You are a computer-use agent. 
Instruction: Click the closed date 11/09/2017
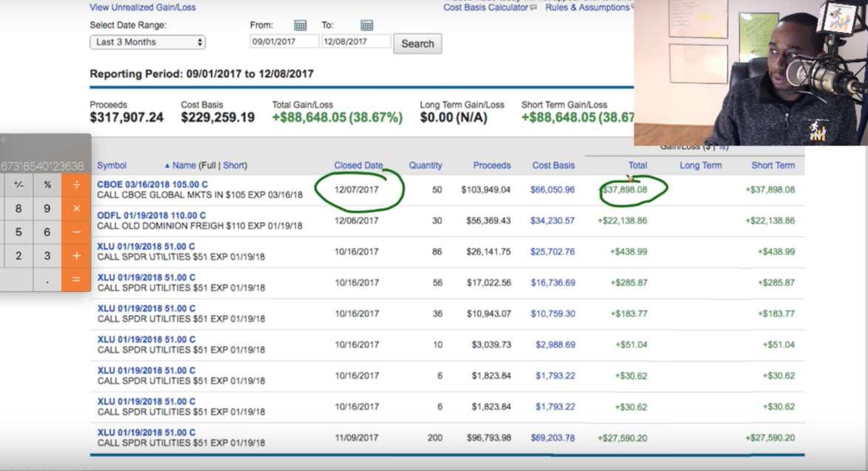(357, 438)
